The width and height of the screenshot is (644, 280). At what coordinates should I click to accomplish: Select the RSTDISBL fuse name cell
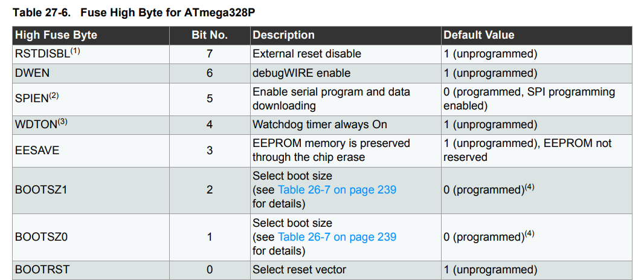tap(47, 54)
